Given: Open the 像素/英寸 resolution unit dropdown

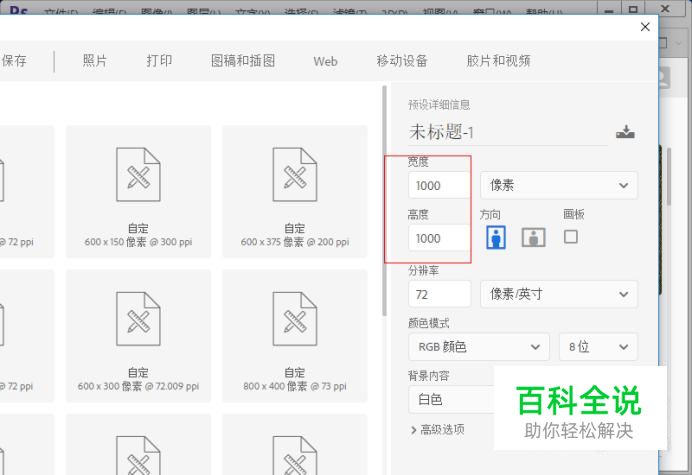Looking at the screenshot, I should pyautogui.click(x=558, y=294).
